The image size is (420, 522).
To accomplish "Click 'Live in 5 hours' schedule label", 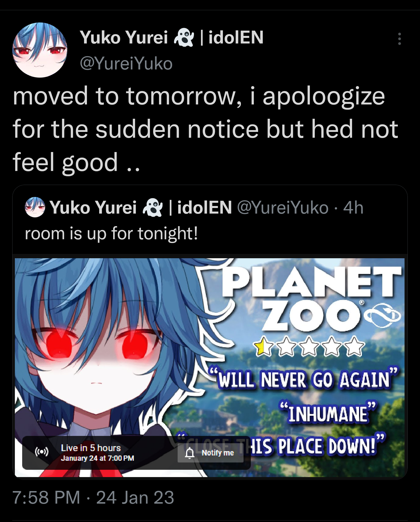I will point(91,448).
